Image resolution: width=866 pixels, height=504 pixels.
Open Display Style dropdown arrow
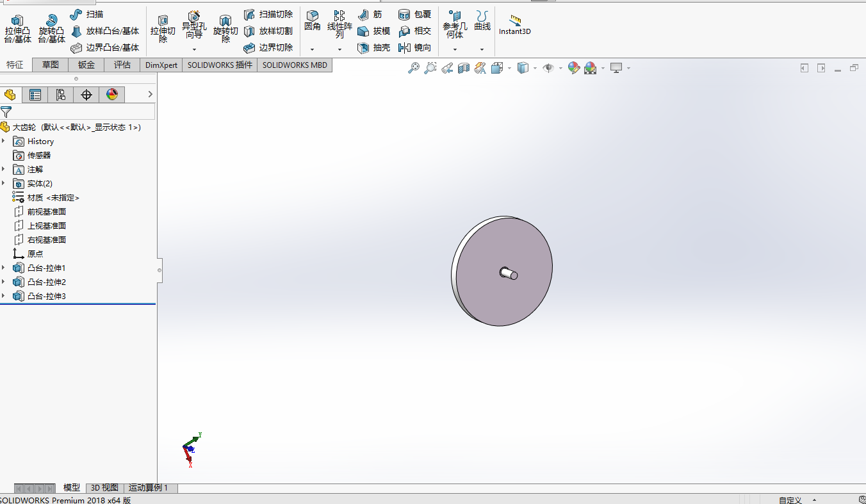(x=535, y=68)
